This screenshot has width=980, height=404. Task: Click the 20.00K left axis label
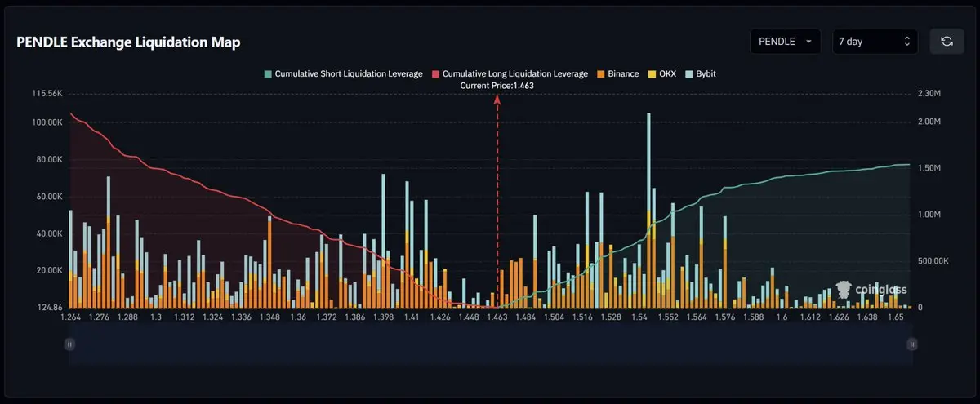(48, 270)
